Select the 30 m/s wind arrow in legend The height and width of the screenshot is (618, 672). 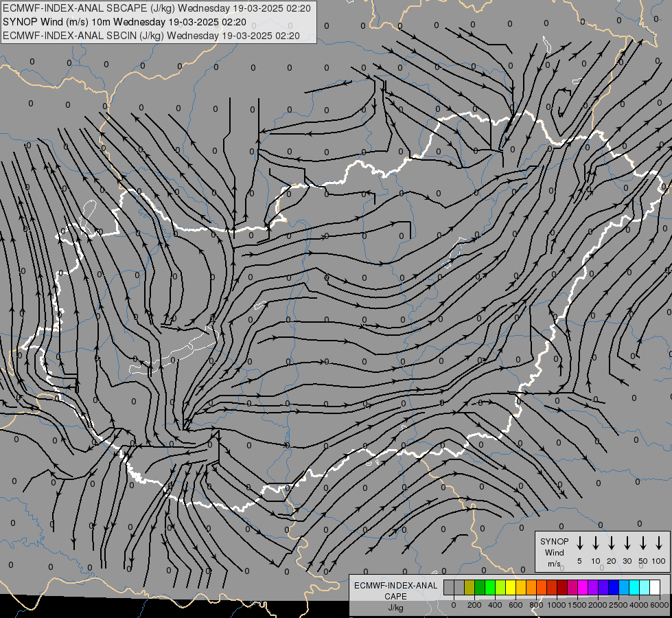point(627,543)
